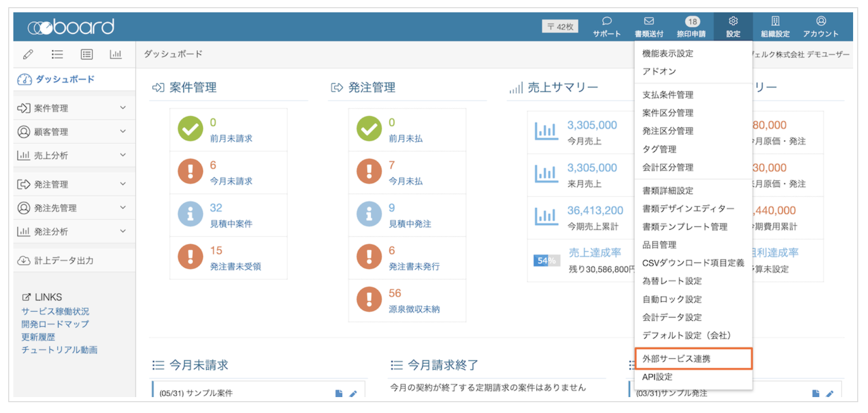
Task: Open the 組織設定 building icon
Action: click(775, 26)
